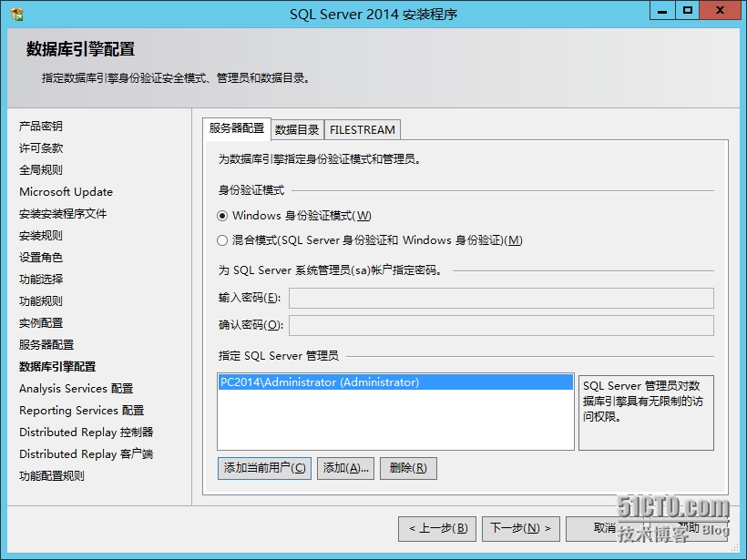Click Microsoft Update step in sidebar
Image resolution: width=747 pixels, height=560 pixels.
(x=67, y=192)
